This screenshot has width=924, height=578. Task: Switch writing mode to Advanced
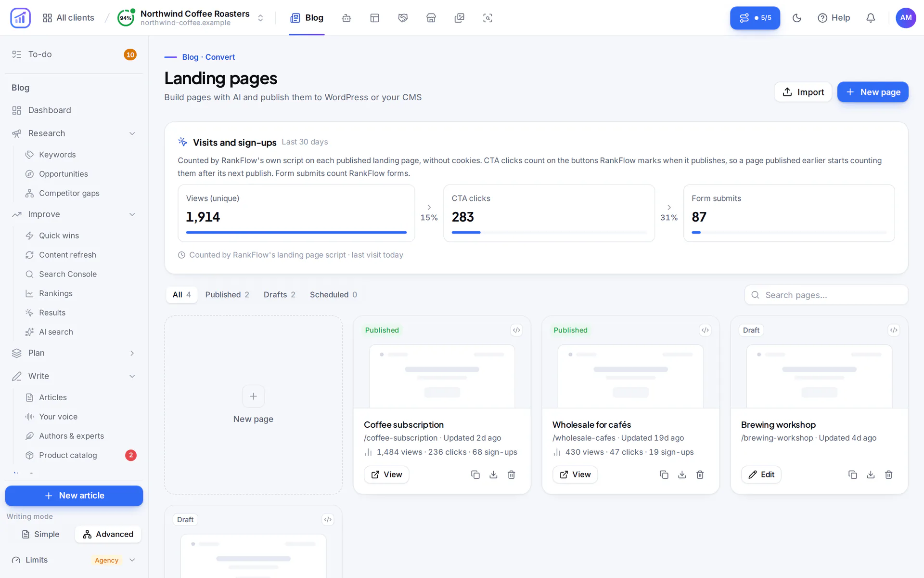click(108, 534)
